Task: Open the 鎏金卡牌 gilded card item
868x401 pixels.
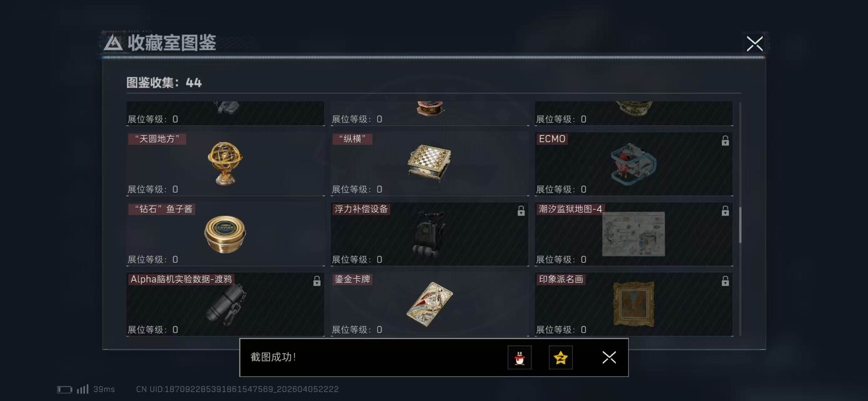Action: click(429, 304)
